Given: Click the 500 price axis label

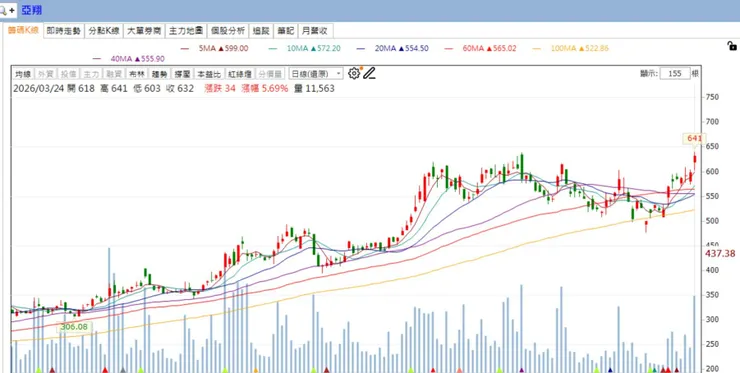Looking at the screenshot, I should click(713, 221).
